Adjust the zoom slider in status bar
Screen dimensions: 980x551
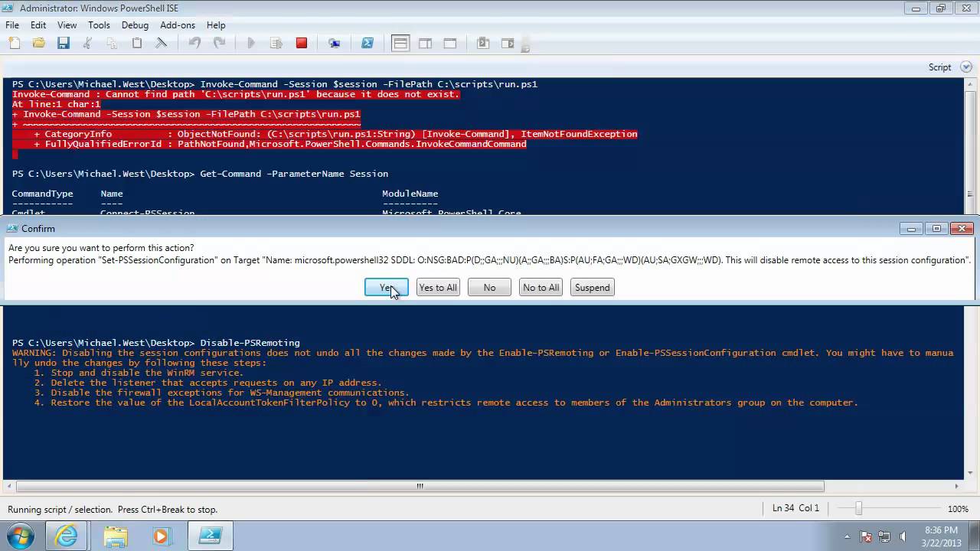tap(859, 508)
